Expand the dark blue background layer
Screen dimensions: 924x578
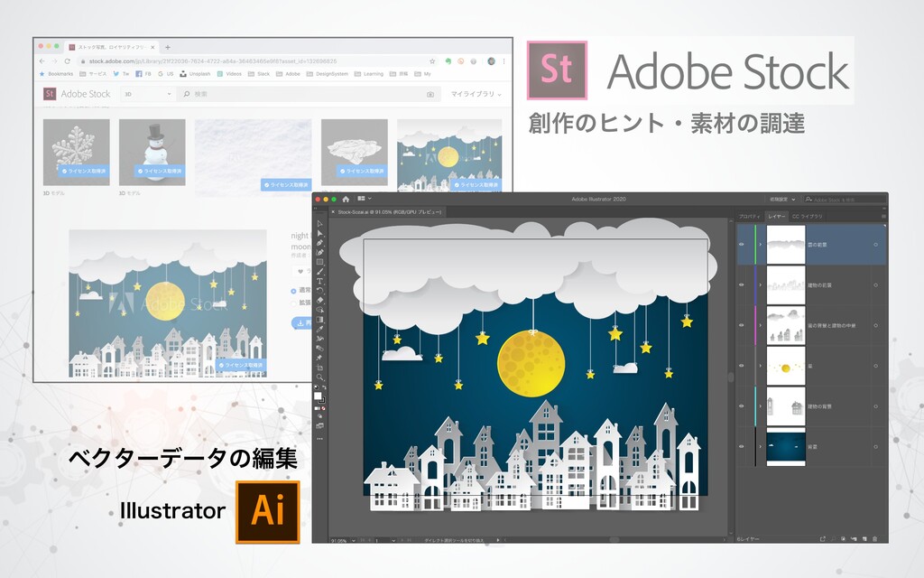[760, 446]
